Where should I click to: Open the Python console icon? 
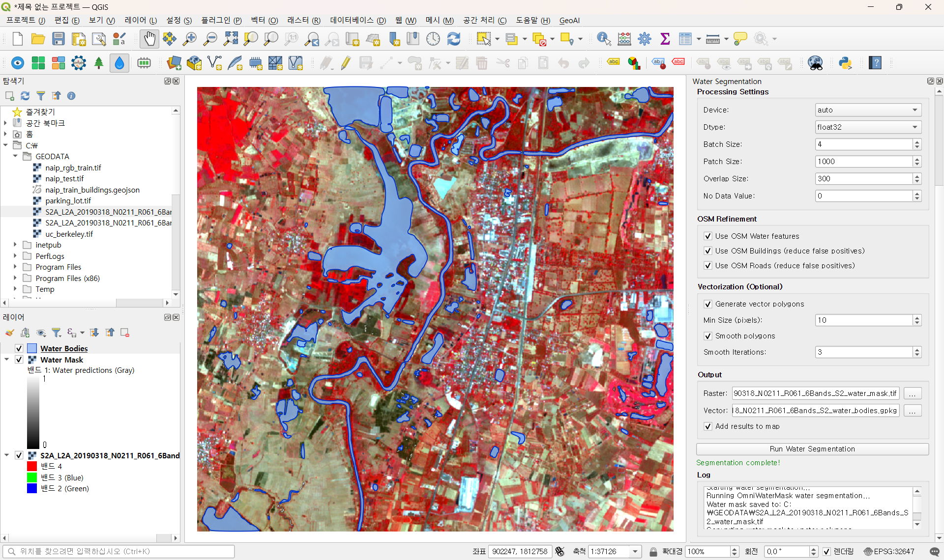coord(845,63)
